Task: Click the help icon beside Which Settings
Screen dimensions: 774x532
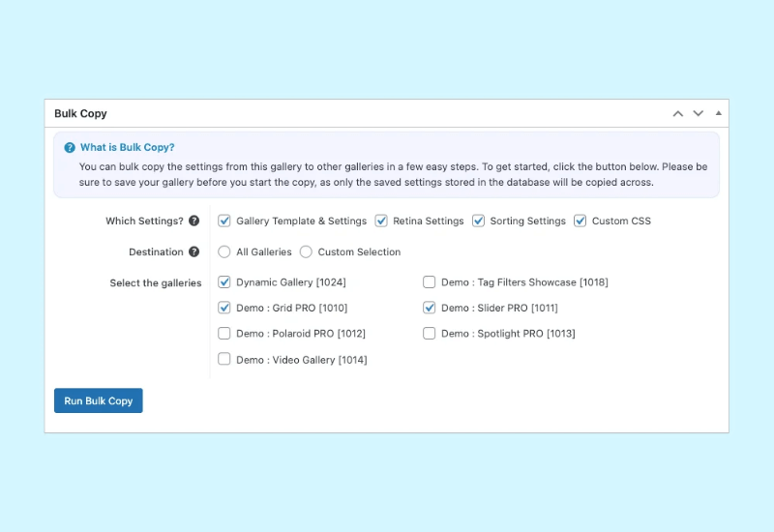Action: coord(194,221)
